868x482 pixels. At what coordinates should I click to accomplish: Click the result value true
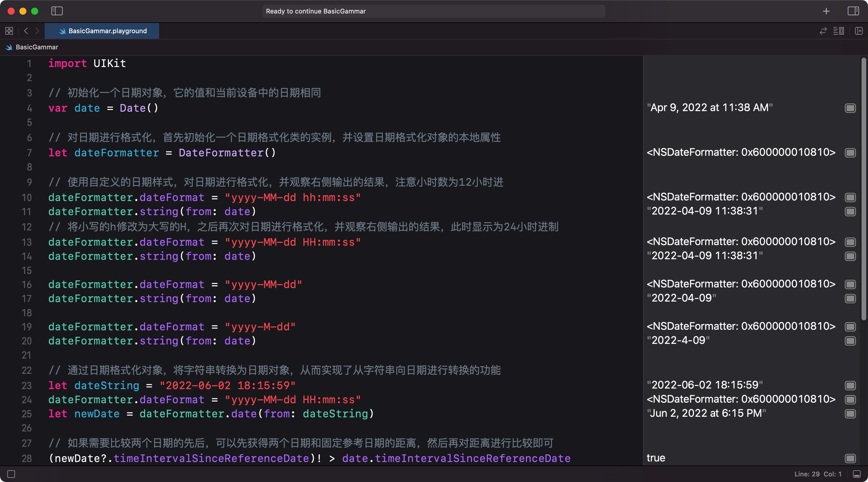point(656,458)
